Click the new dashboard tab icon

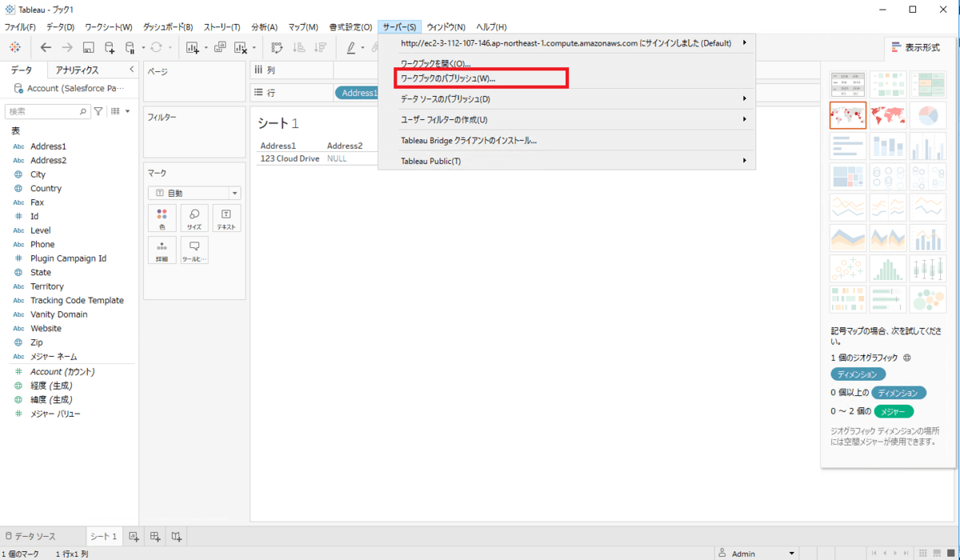coord(155,537)
